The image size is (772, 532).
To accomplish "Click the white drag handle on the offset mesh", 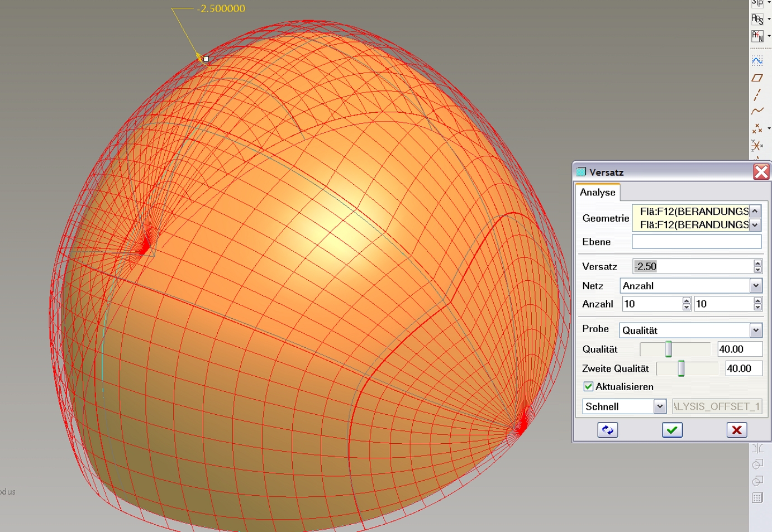I will 206,59.
